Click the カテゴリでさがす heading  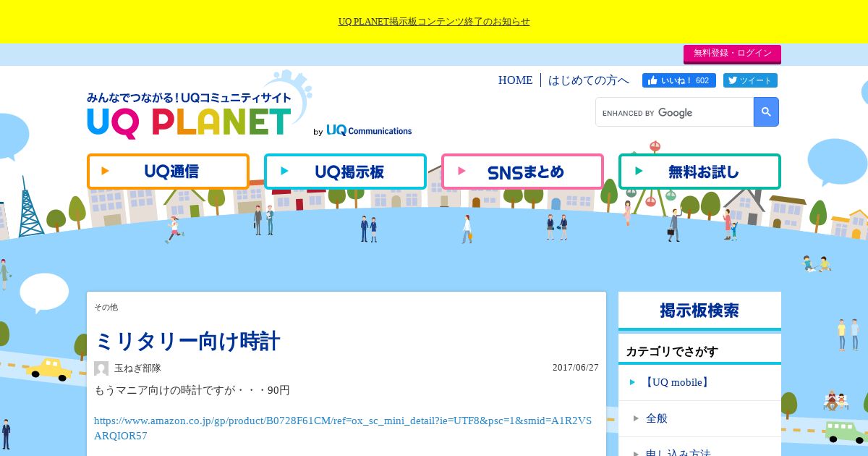(672, 352)
